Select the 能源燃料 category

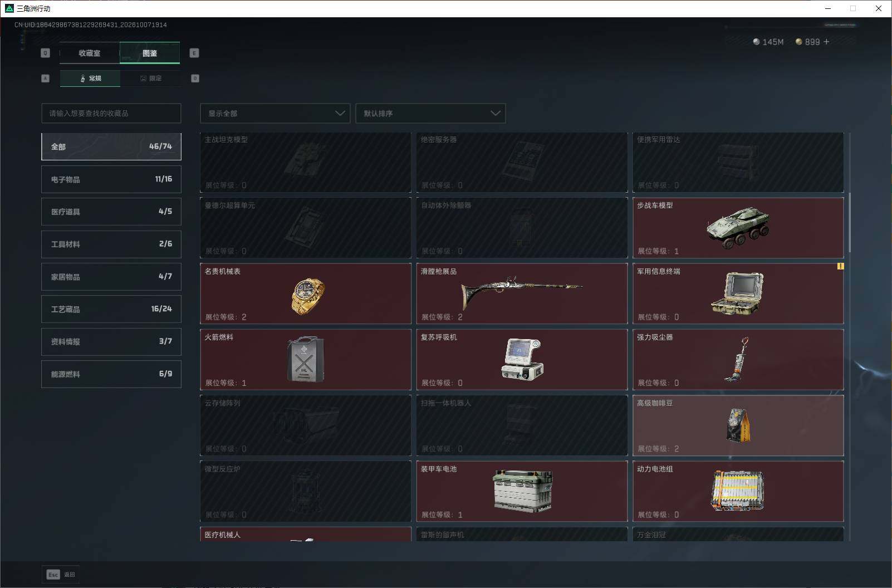[111, 374]
